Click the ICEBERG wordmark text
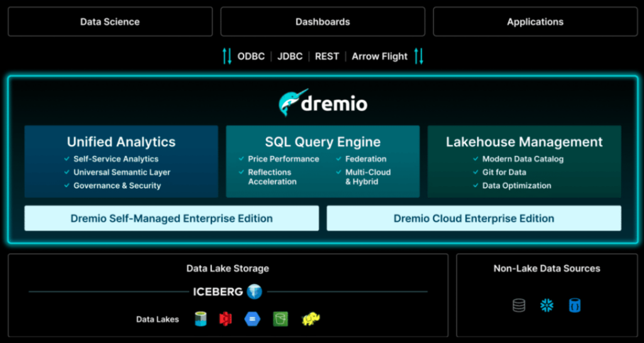This screenshot has width=644, height=343. pyautogui.click(x=218, y=291)
